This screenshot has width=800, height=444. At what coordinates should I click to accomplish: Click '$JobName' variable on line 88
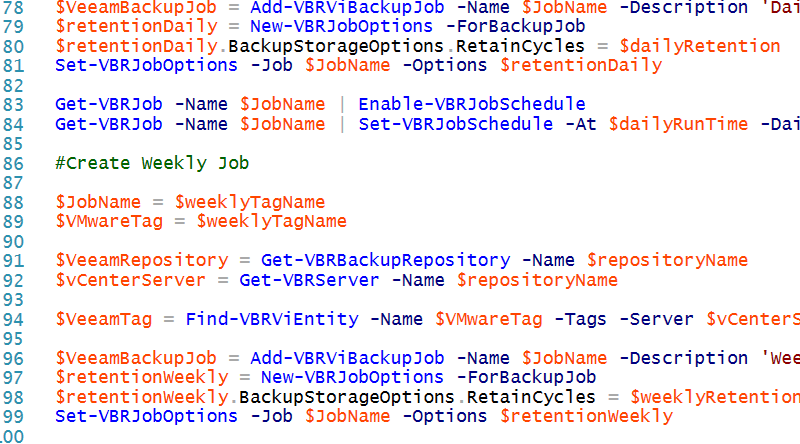coord(98,202)
